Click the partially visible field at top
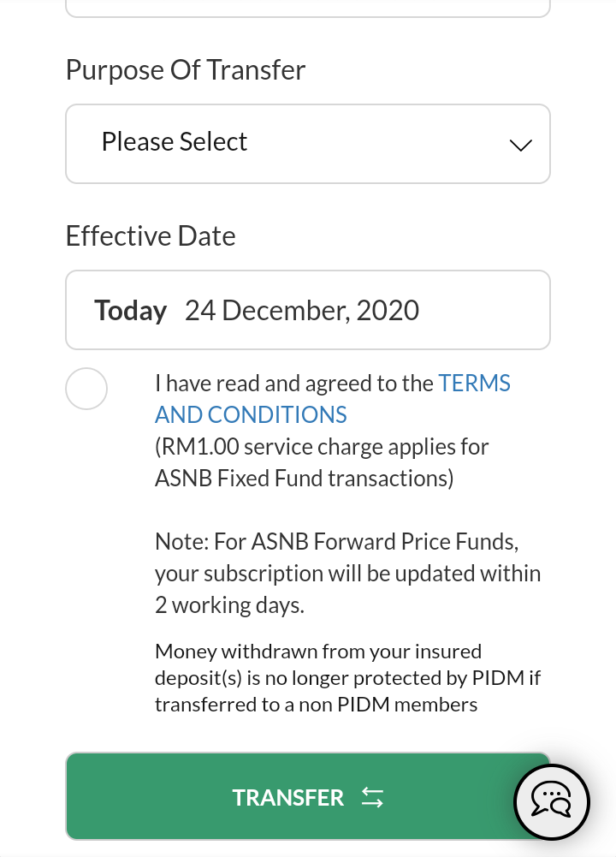 pos(308,7)
